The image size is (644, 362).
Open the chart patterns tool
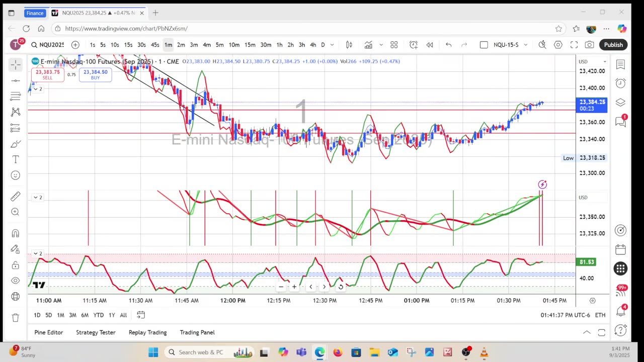coord(16,112)
